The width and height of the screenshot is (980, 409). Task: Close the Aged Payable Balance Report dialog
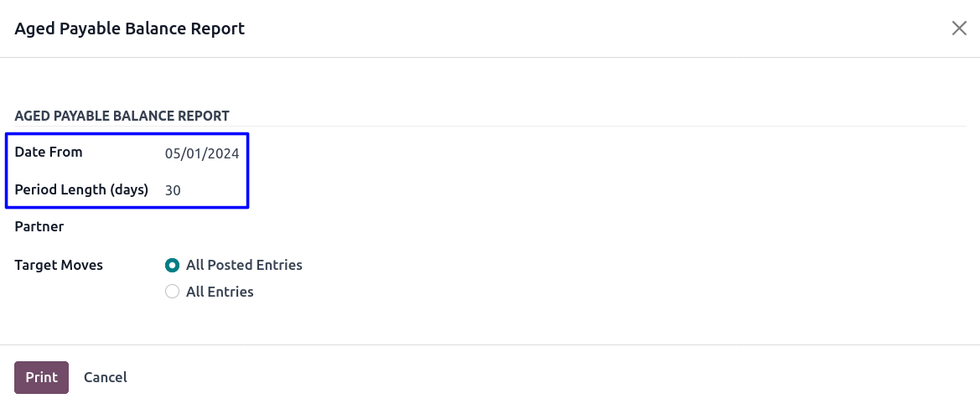click(x=959, y=28)
